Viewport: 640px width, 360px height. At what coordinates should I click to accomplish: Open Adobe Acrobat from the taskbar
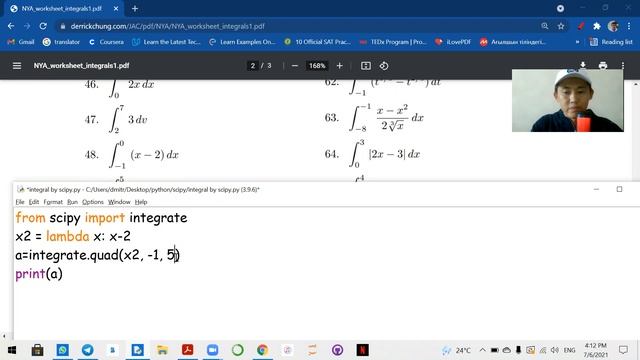tap(187, 350)
